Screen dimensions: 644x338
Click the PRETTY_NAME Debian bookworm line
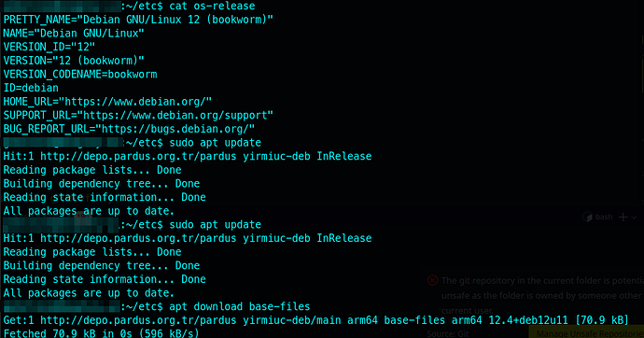click(138, 20)
